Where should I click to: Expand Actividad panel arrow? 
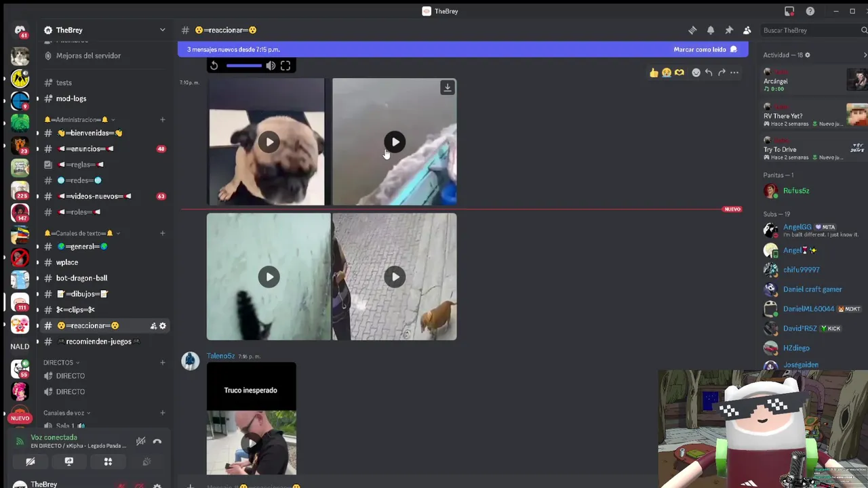(x=865, y=55)
